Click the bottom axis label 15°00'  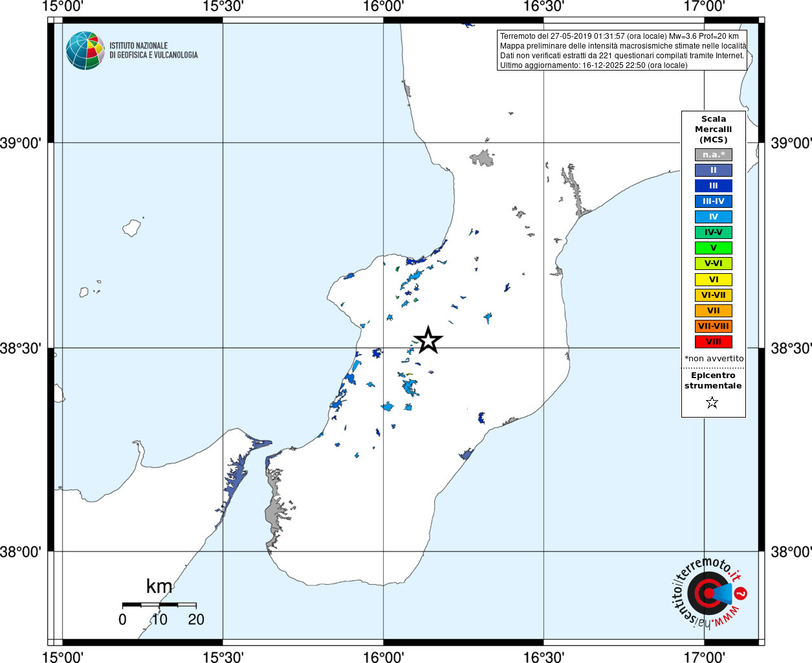coord(62,657)
